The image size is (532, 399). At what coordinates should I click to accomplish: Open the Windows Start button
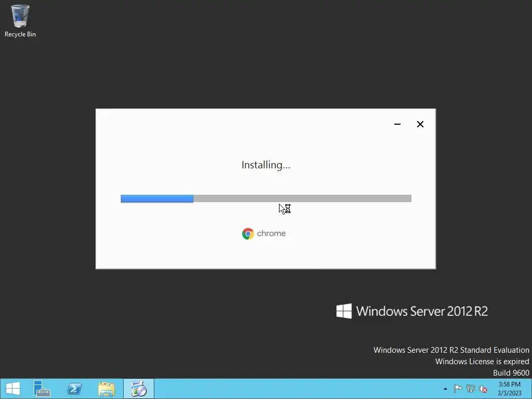pos(13,389)
